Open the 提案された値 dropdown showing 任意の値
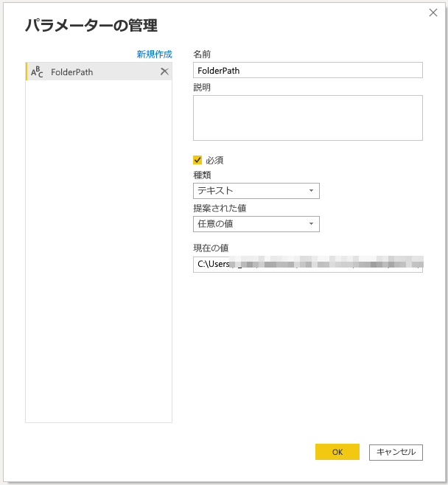 pos(256,224)
